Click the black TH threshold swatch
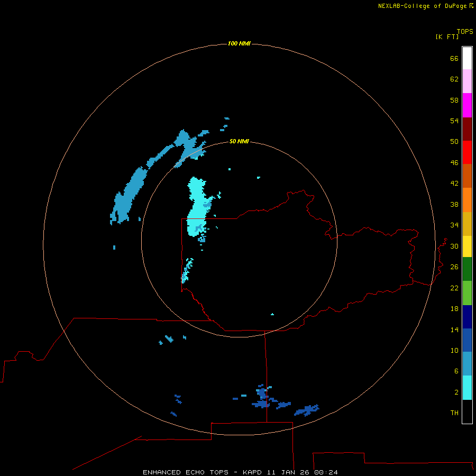The height and width of the screenshot is (476, 476). click(x=467, y=411)
